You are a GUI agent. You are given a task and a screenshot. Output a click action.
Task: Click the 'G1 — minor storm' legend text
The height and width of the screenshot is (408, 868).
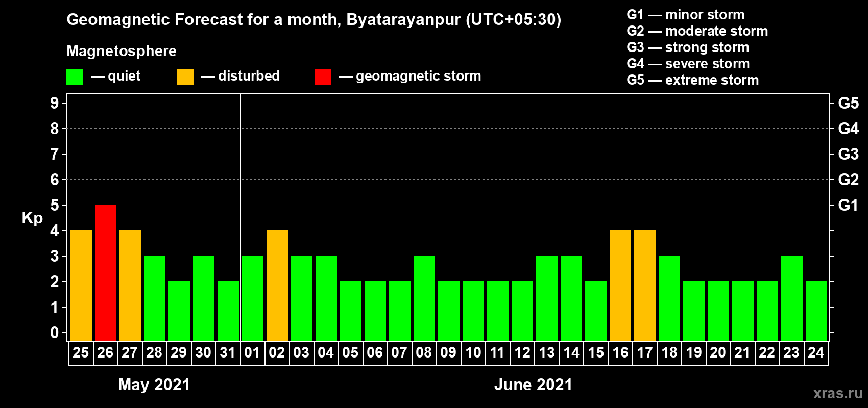coord(686,15)
